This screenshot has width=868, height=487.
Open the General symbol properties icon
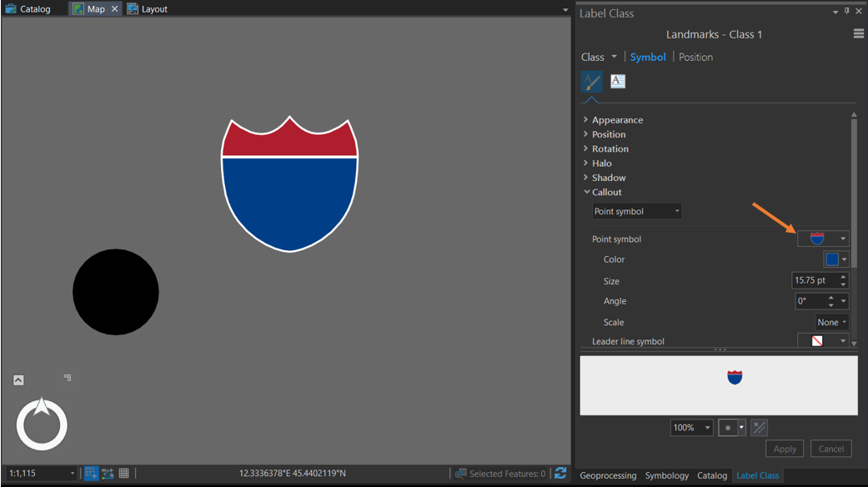click(592, 82)
